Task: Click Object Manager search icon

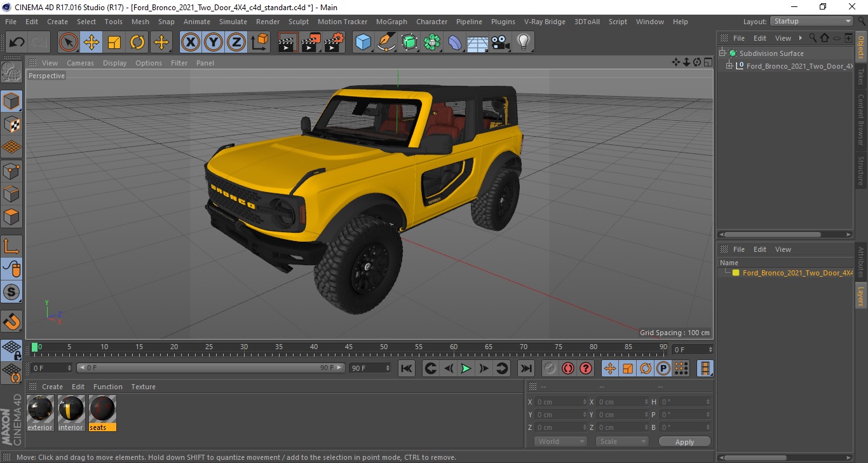Action: [813, 38]
